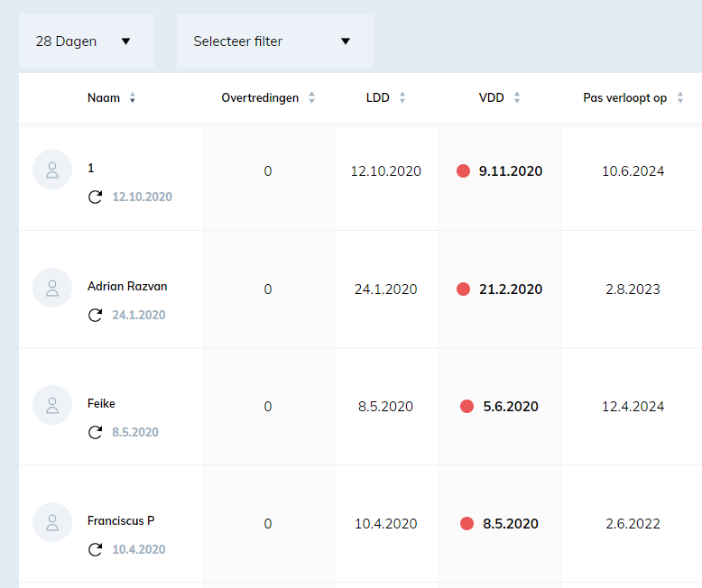Click Franciscus P's profile avatar
This screenshot has width=702, height=588.
coord(52,522)
